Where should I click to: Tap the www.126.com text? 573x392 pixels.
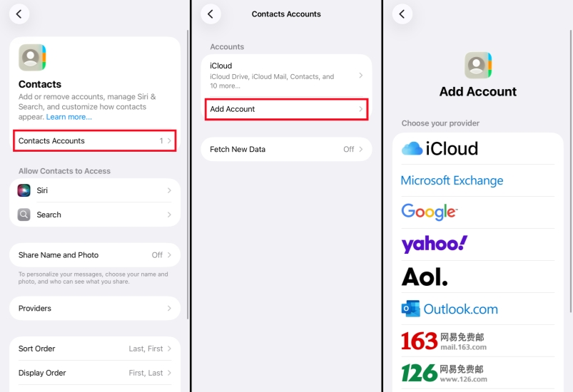pyautogui.click(x=463, y=379)
